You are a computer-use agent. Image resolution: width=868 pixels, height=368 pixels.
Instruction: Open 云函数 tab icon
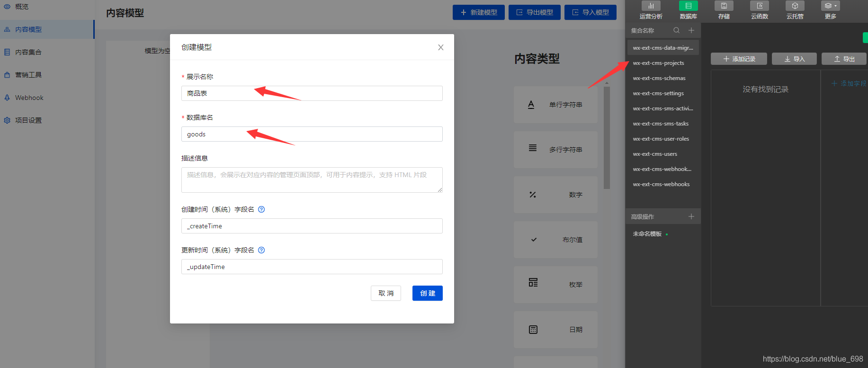[x=760, y=6]
